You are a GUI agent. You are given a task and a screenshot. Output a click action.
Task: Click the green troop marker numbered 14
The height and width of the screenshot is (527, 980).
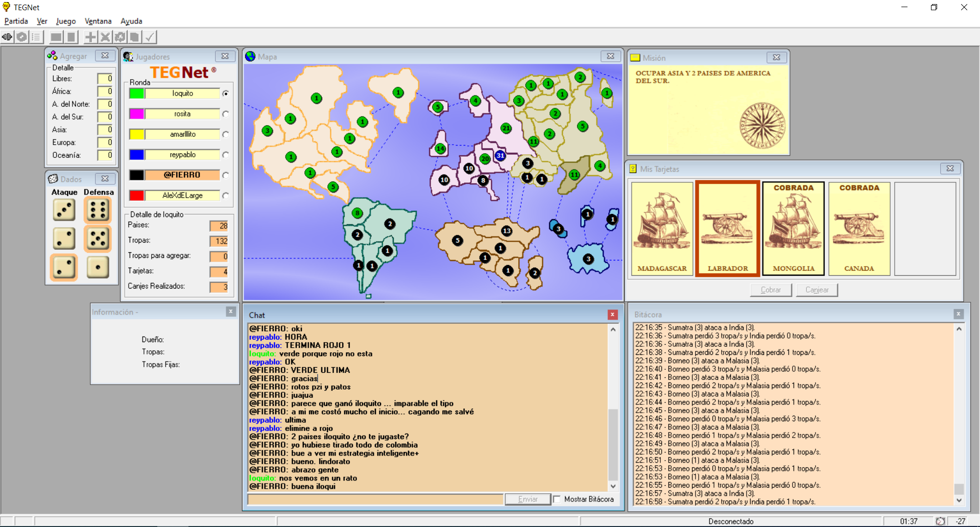tap(440, 149)
